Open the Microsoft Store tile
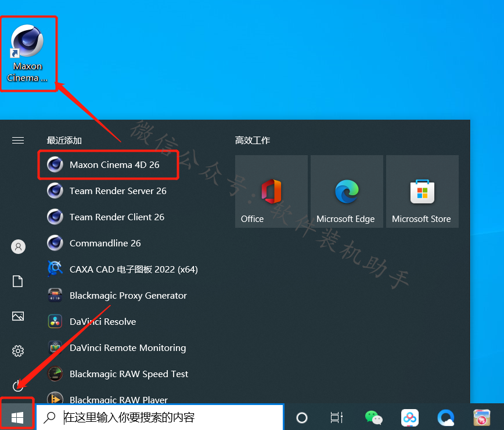This screenshot has height=430, width=504. pyautogui.click(x=422, y=191)
